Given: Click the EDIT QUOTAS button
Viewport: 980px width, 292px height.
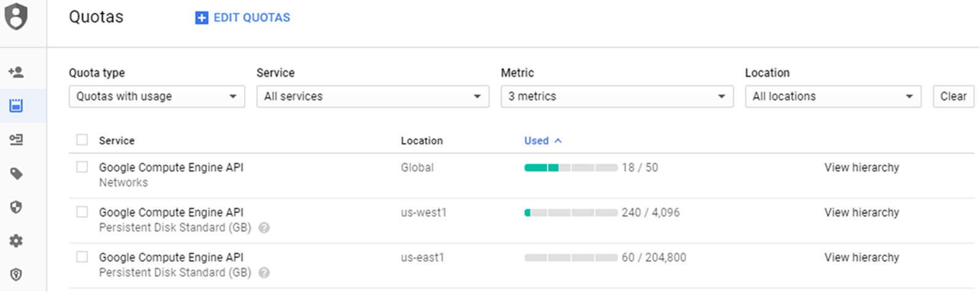Looking at the screenshot, I should coord(243,18).
